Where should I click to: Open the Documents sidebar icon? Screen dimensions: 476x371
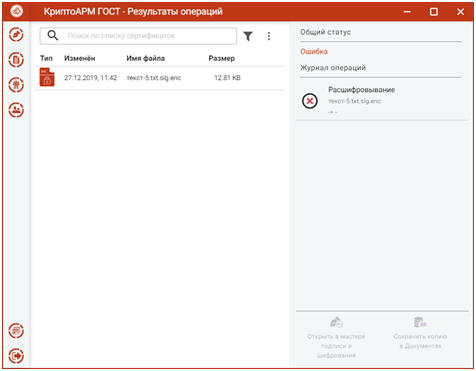(16, 60)
